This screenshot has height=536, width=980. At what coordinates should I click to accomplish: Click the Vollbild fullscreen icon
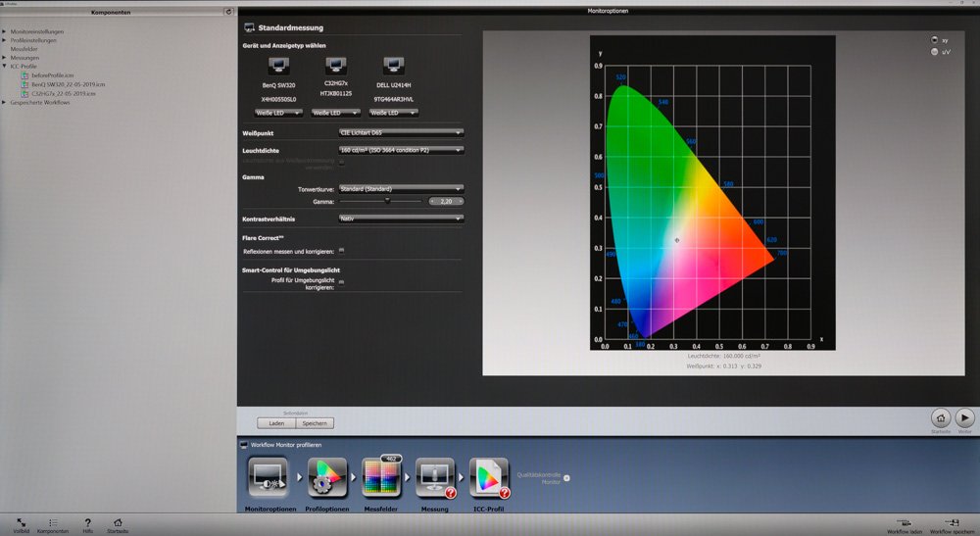point(22,522)
